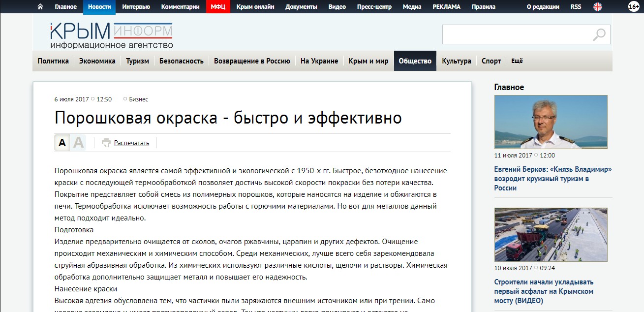This screenshot has height=312, width=644.
Task: Click the article date 6 июля 2017
Action: [72, 99]
